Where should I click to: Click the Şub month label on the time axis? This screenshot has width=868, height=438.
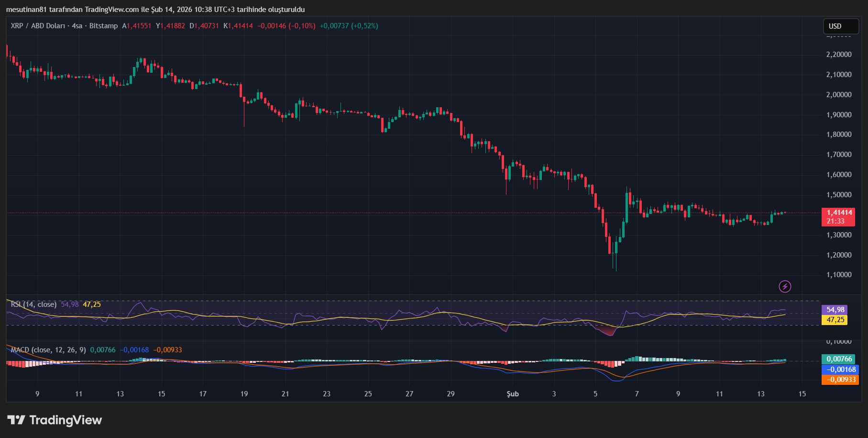(512, 394)
